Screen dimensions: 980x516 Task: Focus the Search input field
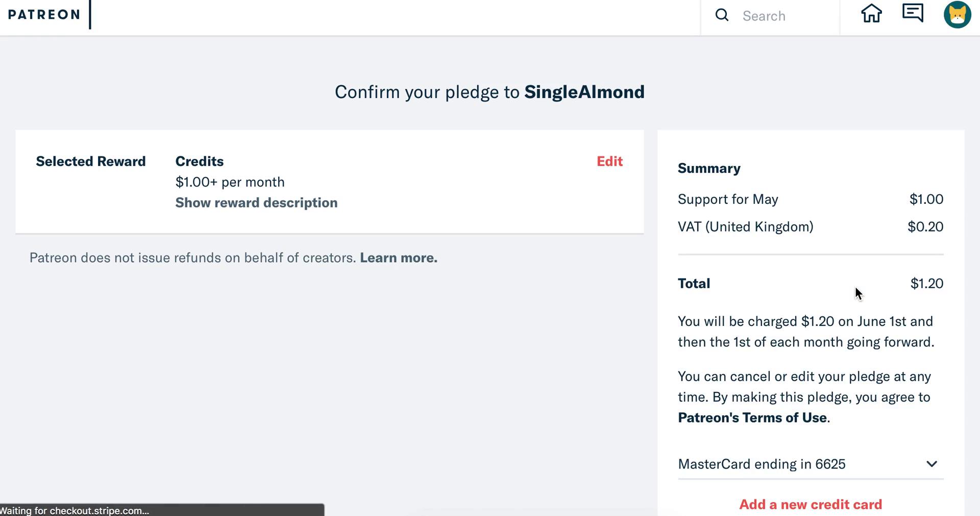click(x=786, y=16)
